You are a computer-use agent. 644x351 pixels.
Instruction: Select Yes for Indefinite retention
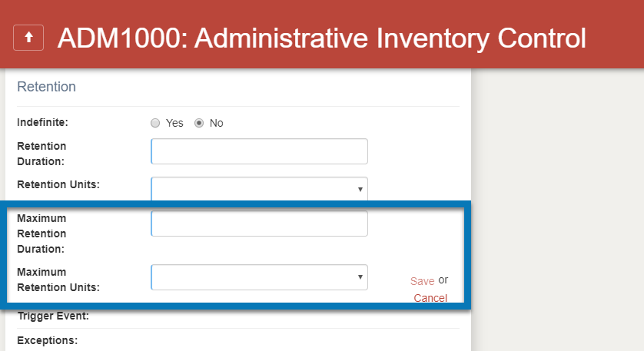155,123
